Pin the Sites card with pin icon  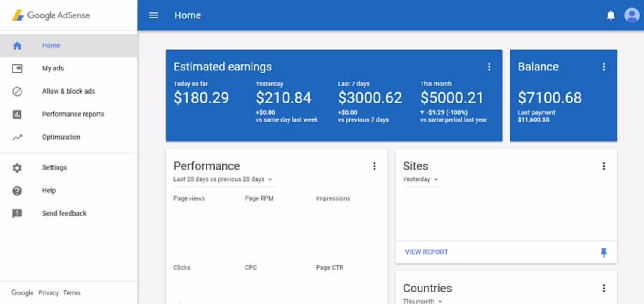point(604,252)
